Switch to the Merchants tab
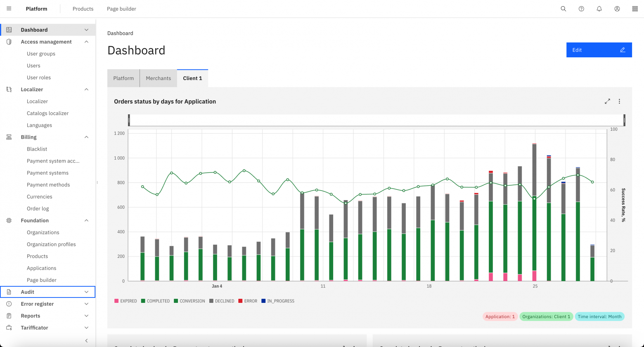Viewport: 644px width, 347px height. (x=158, y=78)
